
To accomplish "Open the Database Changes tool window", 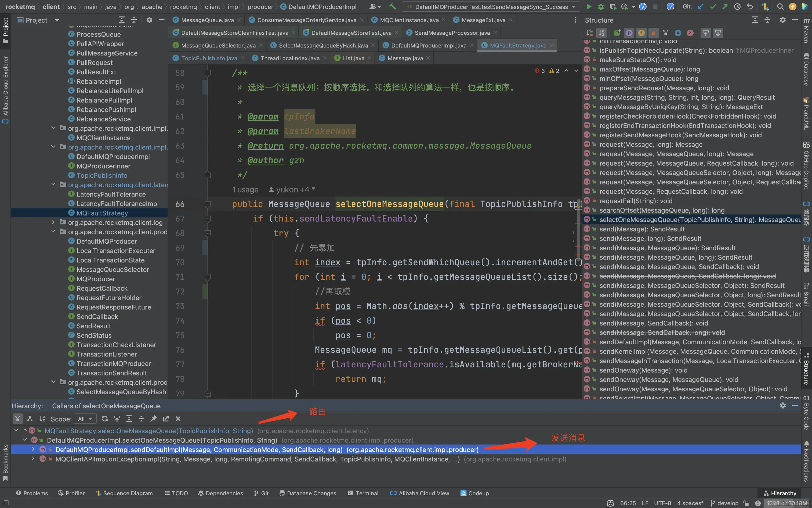I will coord(307,493).
